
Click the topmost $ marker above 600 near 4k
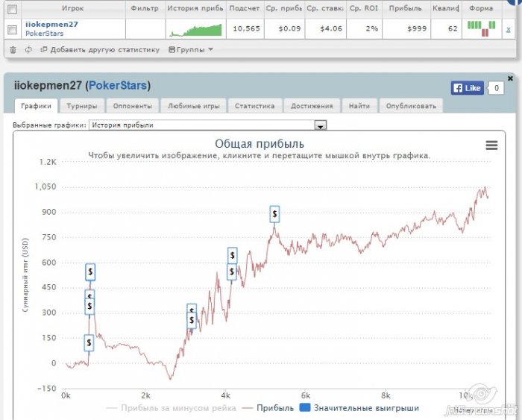pos(233,255)
